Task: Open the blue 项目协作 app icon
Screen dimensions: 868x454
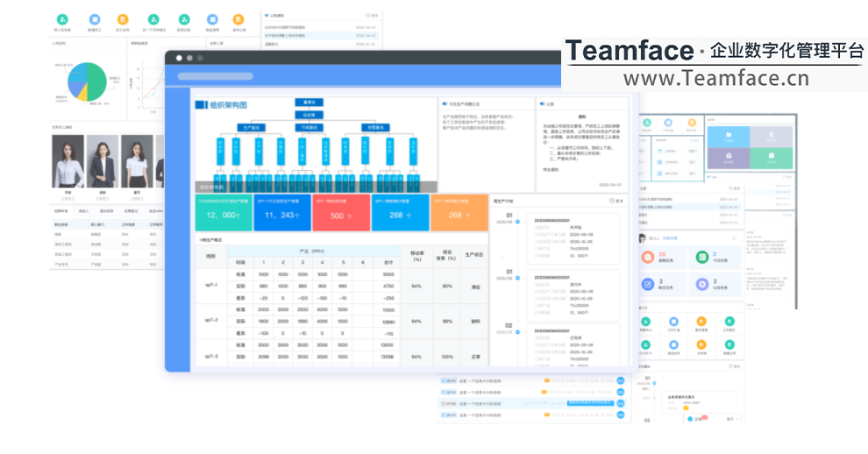Action: pos(673,345)
